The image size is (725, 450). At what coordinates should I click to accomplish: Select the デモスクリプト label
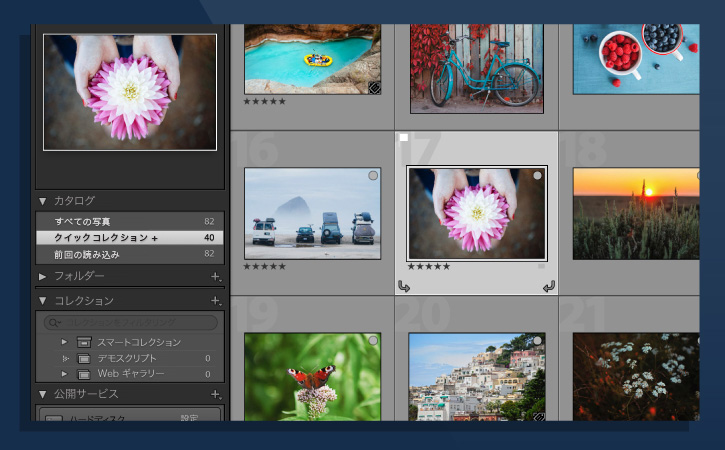pos(127,358)
